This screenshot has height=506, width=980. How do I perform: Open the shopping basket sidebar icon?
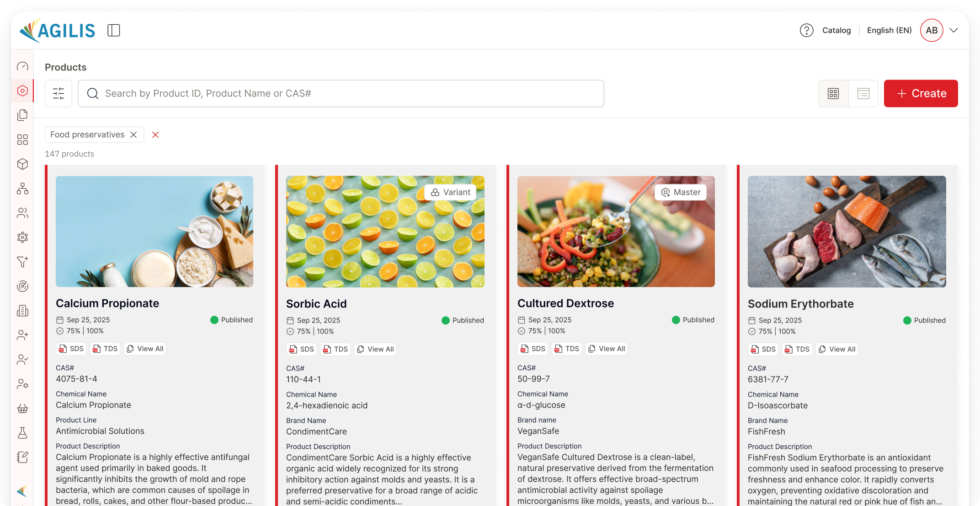click(22, 408)
